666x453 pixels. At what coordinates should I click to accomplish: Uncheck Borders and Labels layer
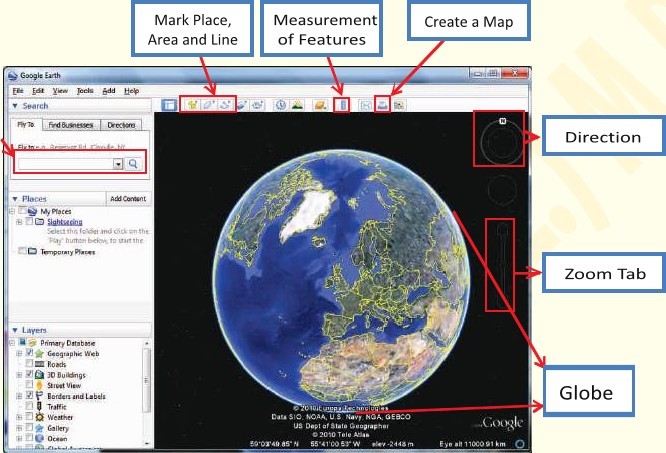click(29, 396)
